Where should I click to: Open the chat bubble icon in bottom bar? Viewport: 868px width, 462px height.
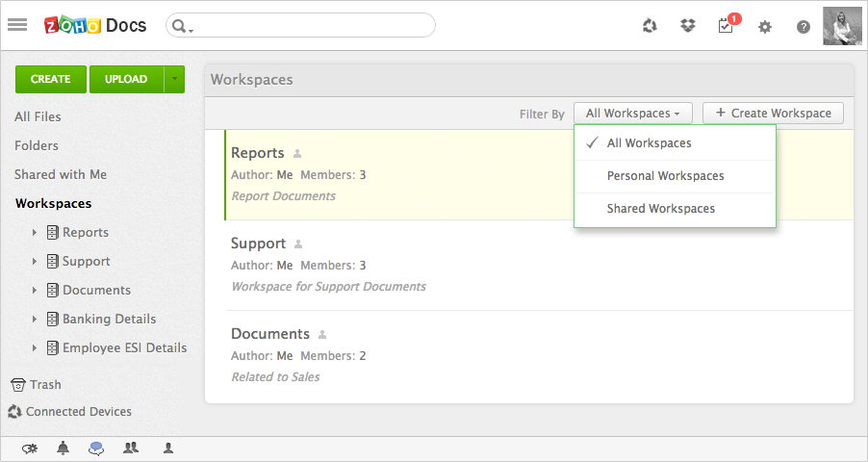click(96, 449)
